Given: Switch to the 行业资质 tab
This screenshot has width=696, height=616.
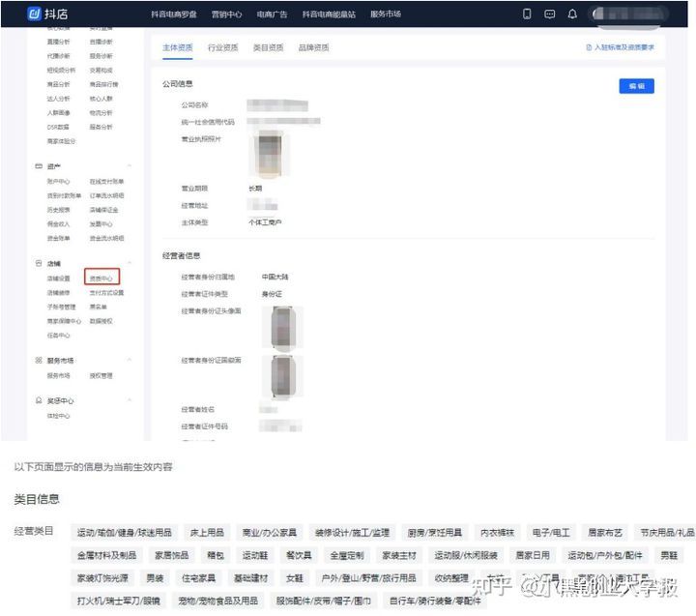Looking at the screenshot, I should [223, 47].
